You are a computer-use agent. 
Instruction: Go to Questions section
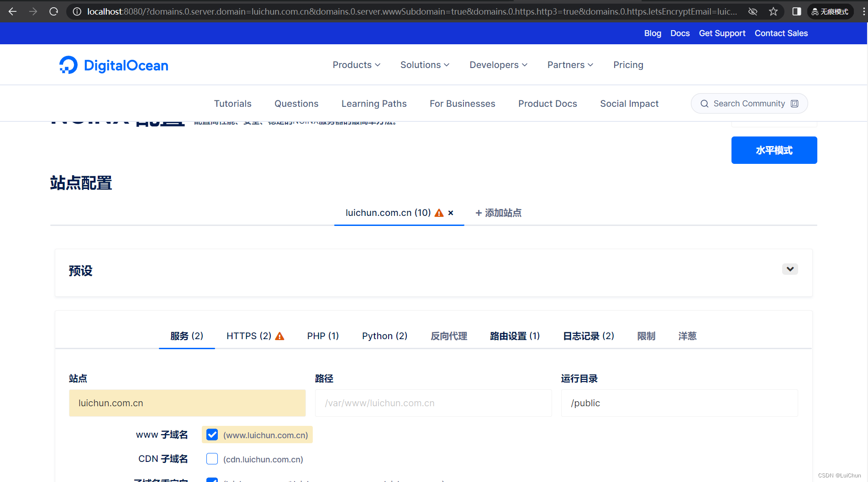click(x=296, y=104)
